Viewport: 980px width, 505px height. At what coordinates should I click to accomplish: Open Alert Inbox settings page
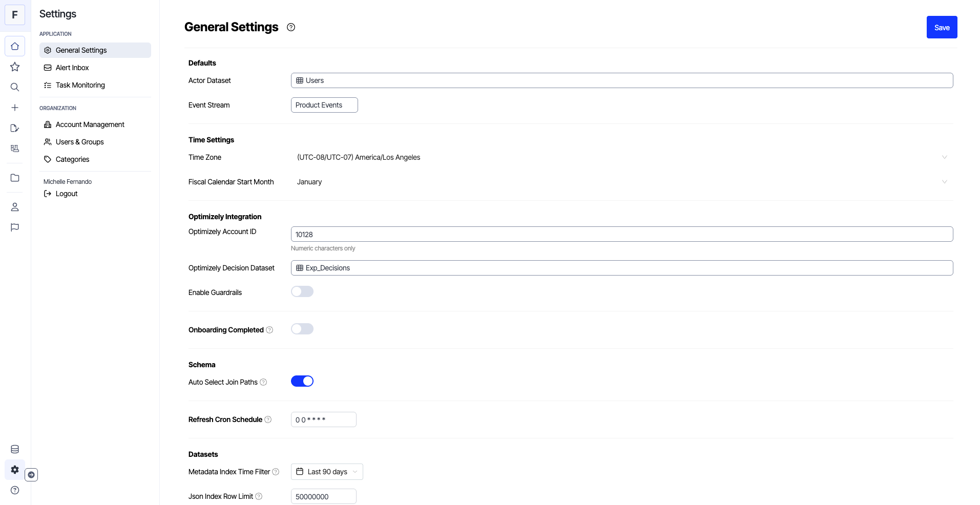click(x=72, y=68)
